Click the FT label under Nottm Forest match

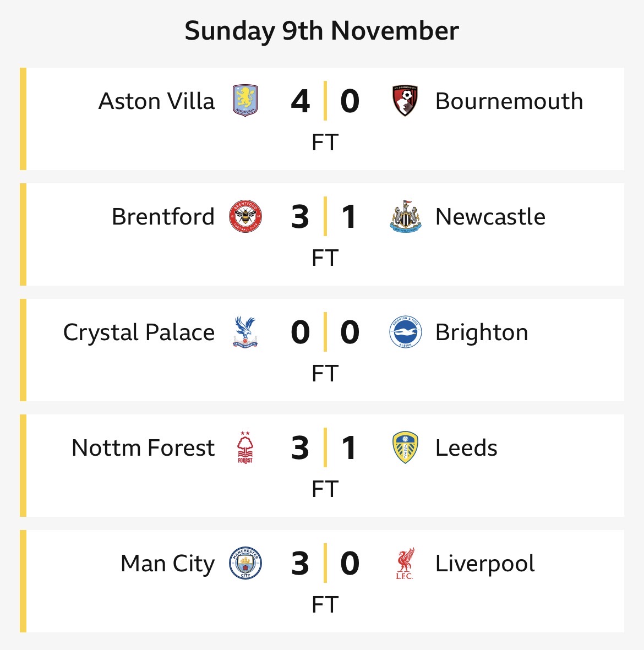[325, 489]
